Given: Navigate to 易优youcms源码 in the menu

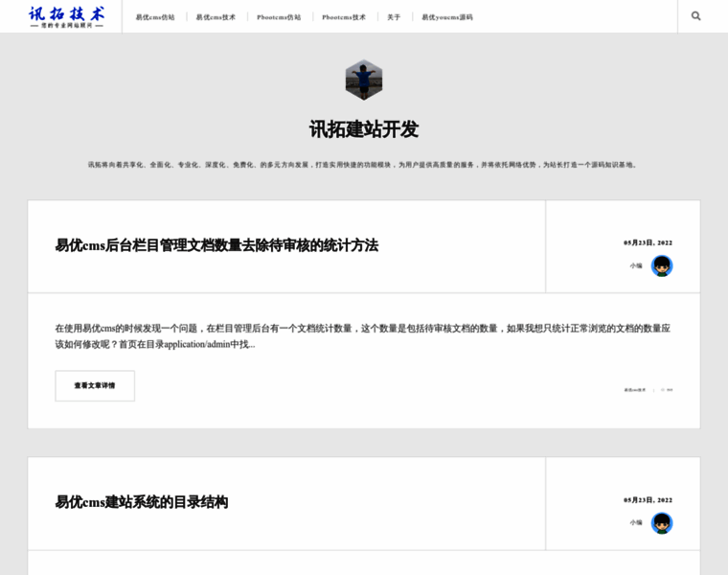Looking at the screenshot, I should coord(447,17).
